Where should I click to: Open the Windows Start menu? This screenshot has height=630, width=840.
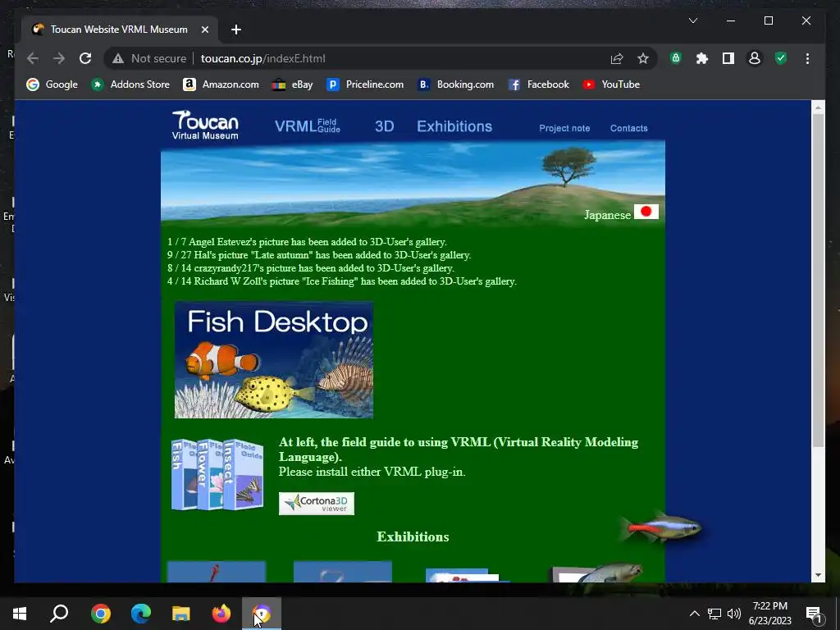point(20,614)
